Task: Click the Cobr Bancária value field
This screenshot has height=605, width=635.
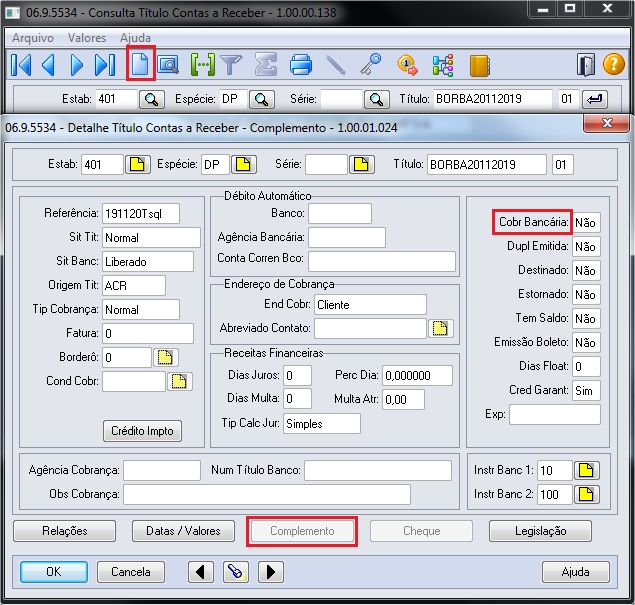Action: [586, 223]
